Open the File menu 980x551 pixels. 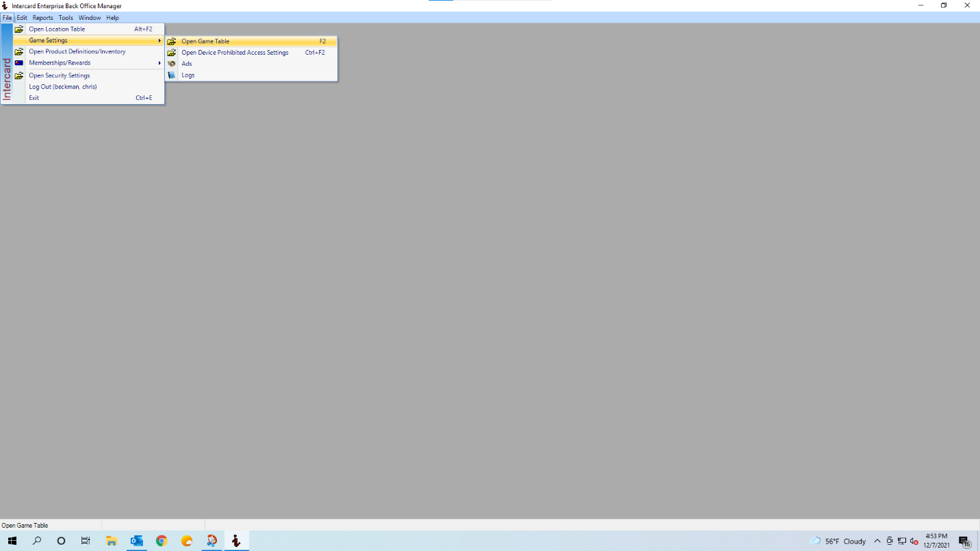(x=7, y=18)
